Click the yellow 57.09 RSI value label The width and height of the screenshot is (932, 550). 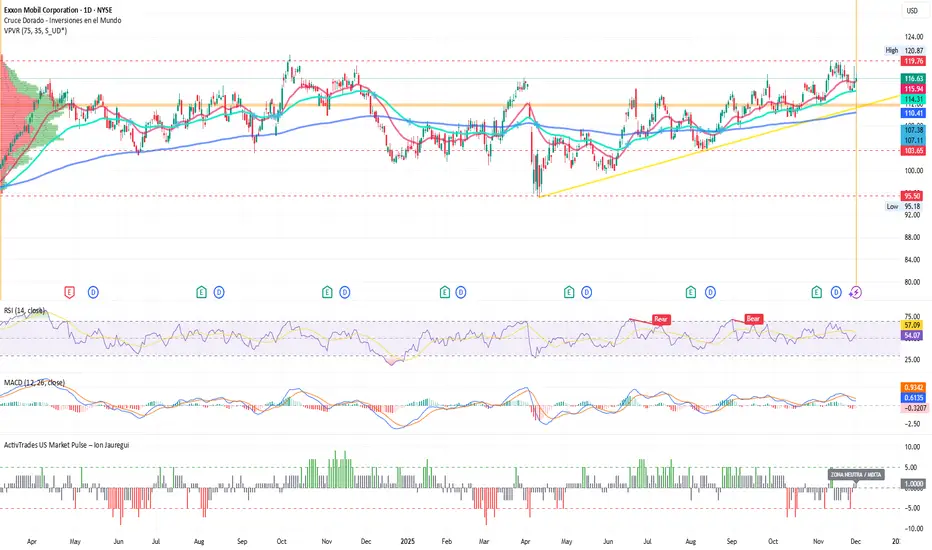[912, 325]
